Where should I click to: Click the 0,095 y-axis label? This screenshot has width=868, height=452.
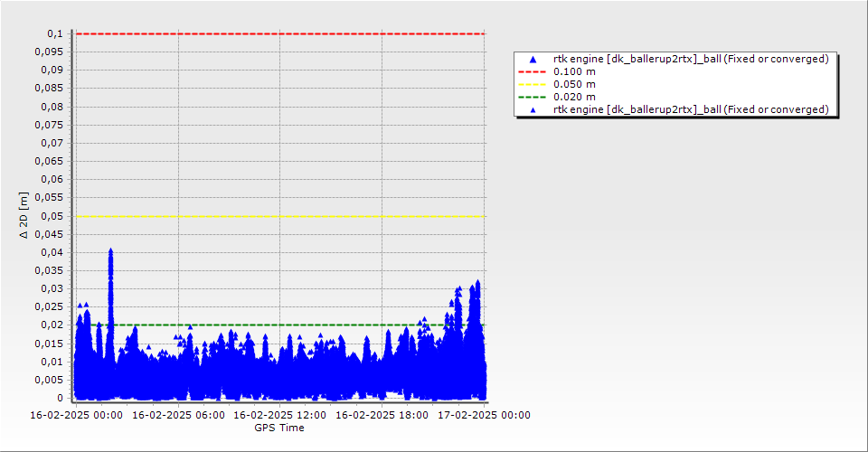tap(49, 52)
